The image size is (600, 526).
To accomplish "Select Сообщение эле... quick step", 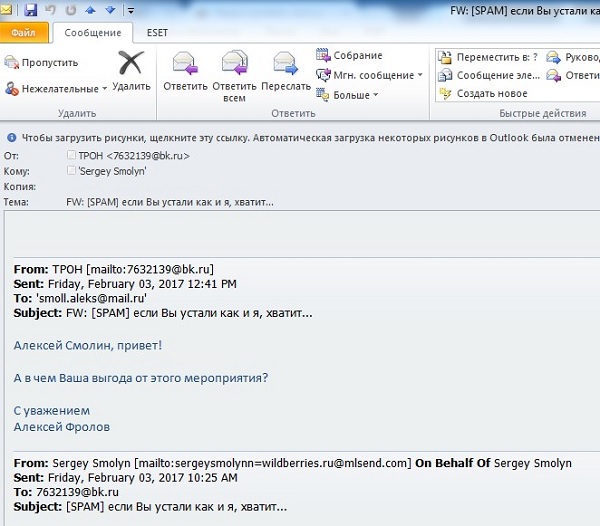I will (x=489, y=75).
